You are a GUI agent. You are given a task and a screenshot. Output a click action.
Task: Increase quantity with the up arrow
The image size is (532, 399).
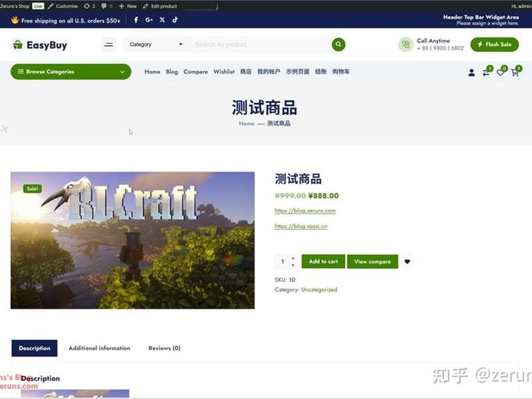tap(293, 259)
